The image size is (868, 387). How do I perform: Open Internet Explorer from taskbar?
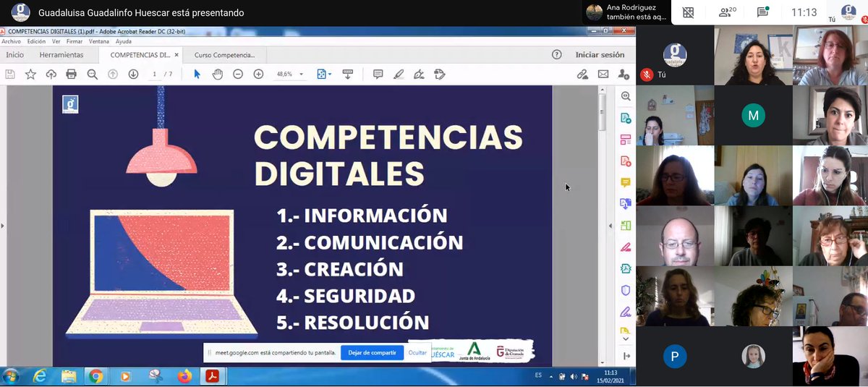click(40, 376)
